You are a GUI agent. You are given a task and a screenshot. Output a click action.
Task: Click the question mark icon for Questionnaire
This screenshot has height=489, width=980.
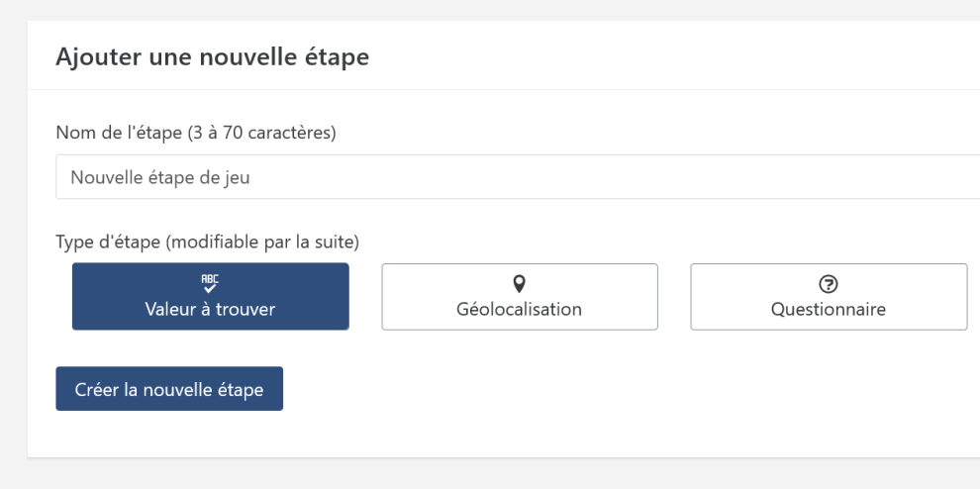point(828,284)
